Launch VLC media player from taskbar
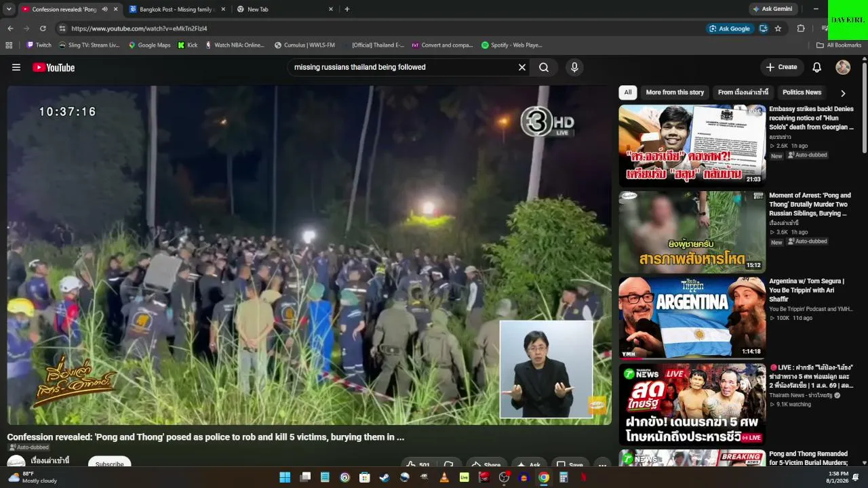The height and width of the screenshot is (488, 868). tap(444, 477)
